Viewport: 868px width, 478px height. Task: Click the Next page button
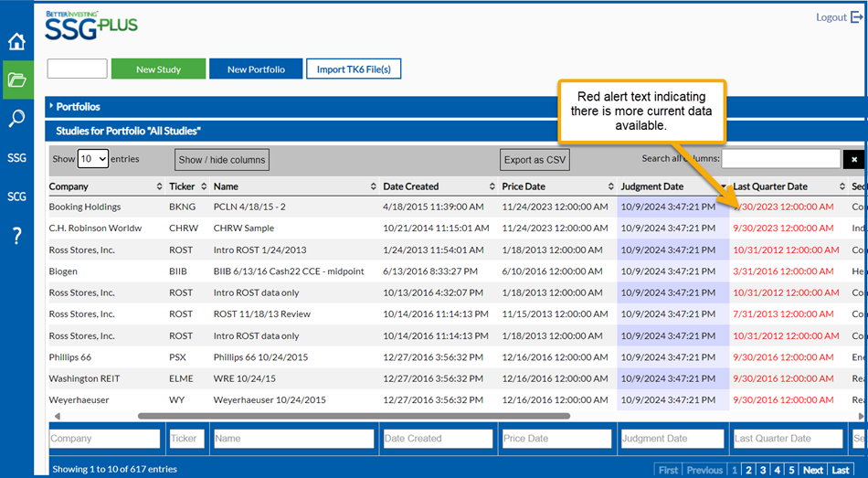pyautogui.click(x=812, y=470)
